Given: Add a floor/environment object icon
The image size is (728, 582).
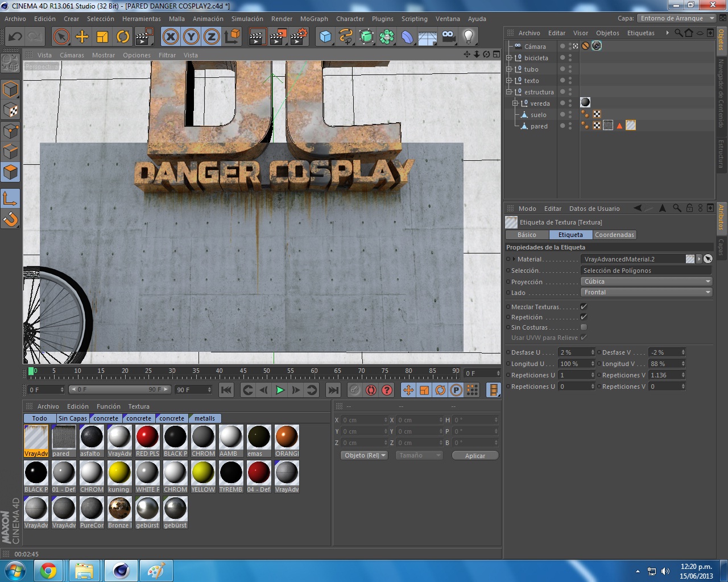Looking at the screenshot, I should click(x=428, y=37).
